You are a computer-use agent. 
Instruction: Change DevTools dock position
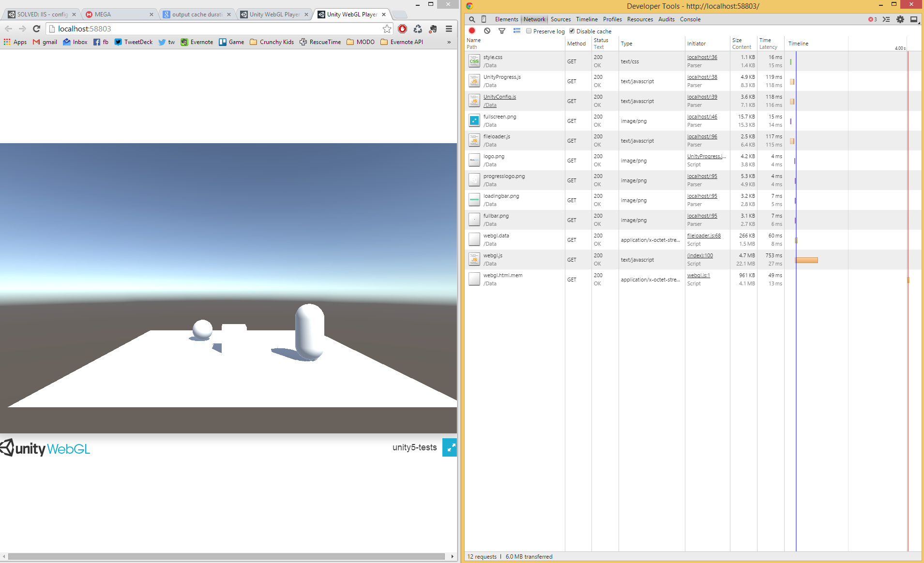pos(913,19)
